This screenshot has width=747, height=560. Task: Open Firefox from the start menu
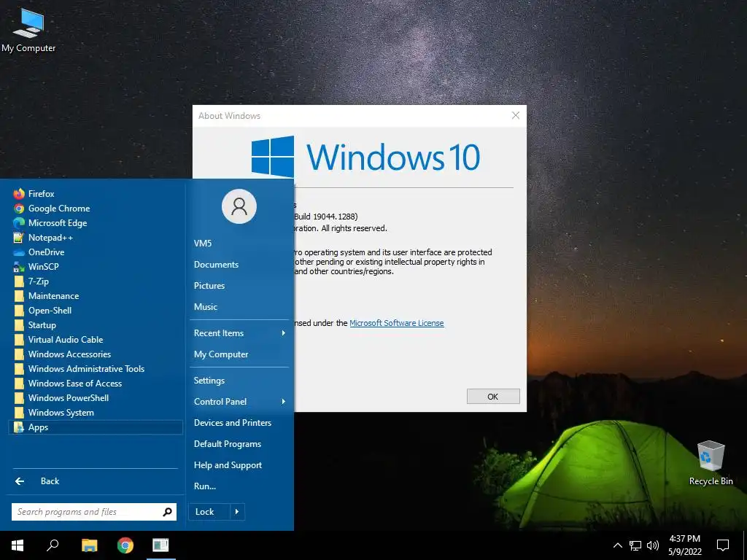click(96, 194)
